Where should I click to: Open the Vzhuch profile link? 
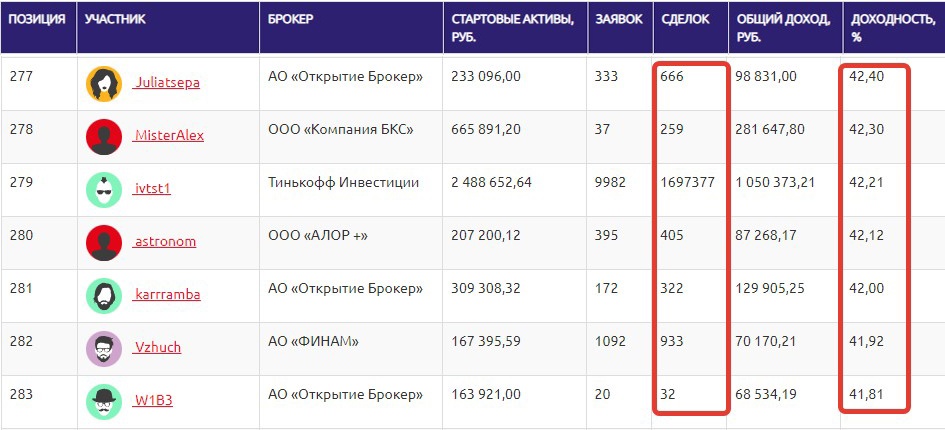coord(157,348)
